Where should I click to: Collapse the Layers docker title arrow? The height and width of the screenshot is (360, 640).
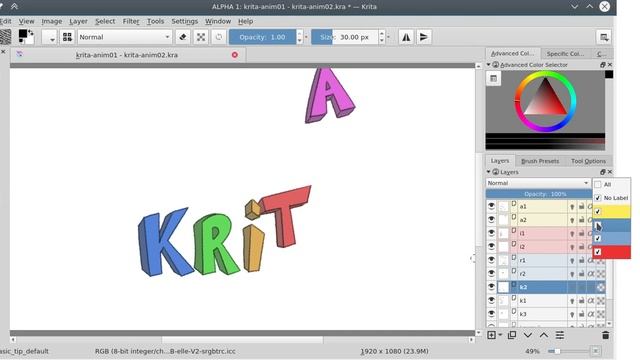click(x=489, y=172)
